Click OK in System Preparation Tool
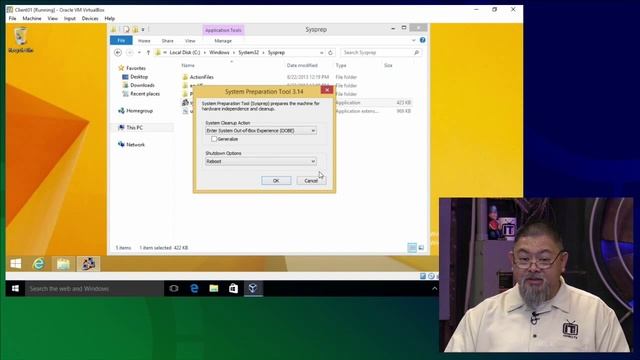This screenshot has height=360, width=640. (x=276, y=180)
